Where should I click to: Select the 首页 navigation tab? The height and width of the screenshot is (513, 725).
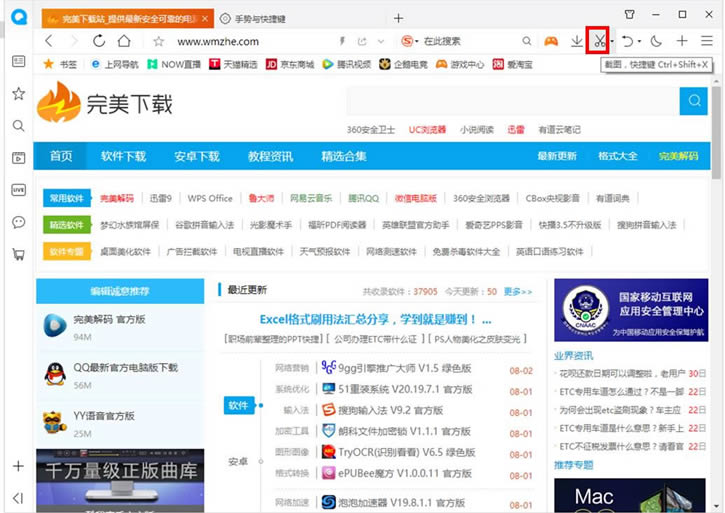click(61, 156)
